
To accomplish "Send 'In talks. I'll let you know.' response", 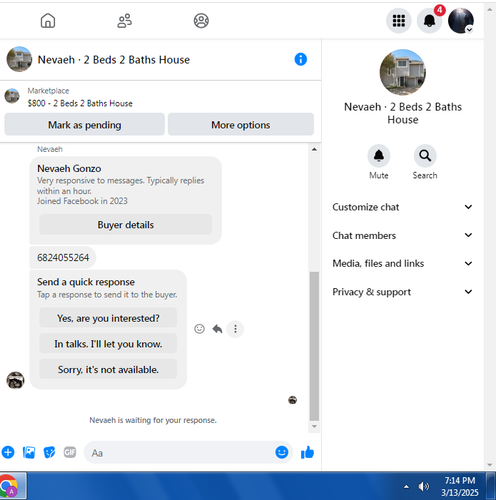I will (x=108, y=344).
